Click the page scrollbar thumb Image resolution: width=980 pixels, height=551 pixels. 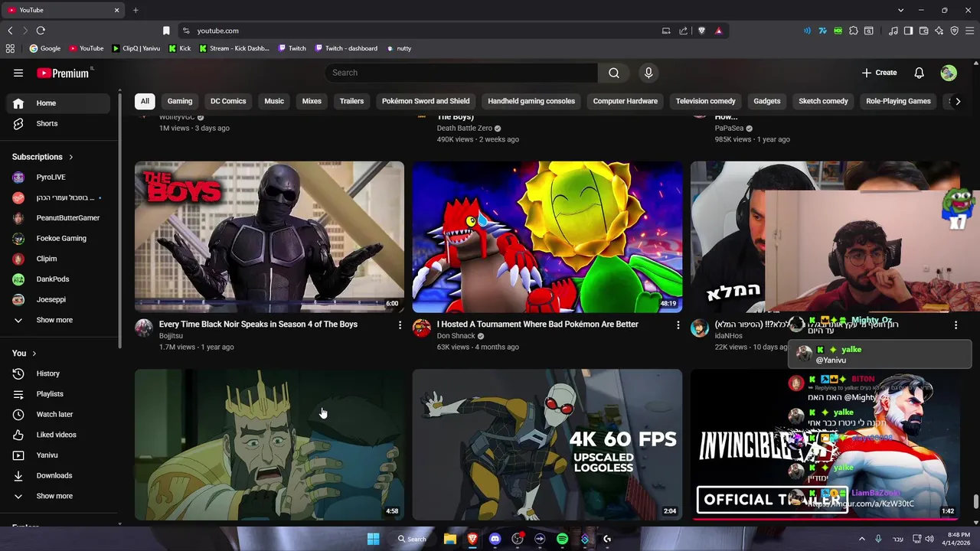pos(975,502)
